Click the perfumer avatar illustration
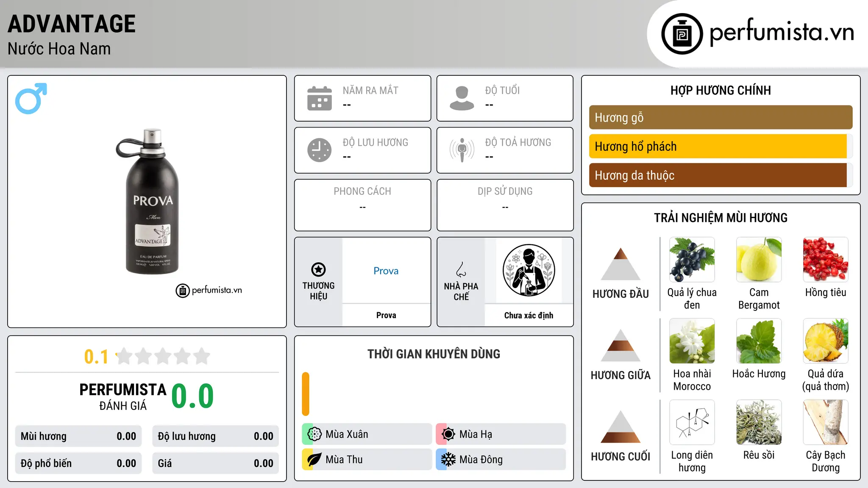 (529, 270)
